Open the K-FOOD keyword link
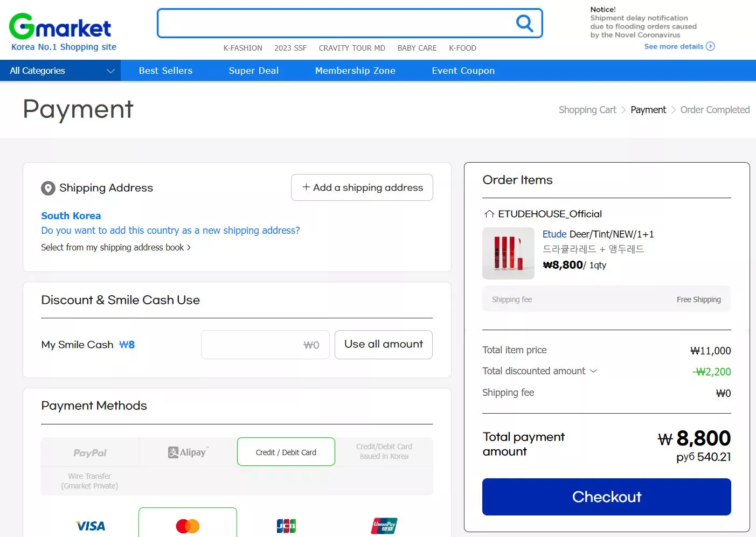 click(463, 48)
